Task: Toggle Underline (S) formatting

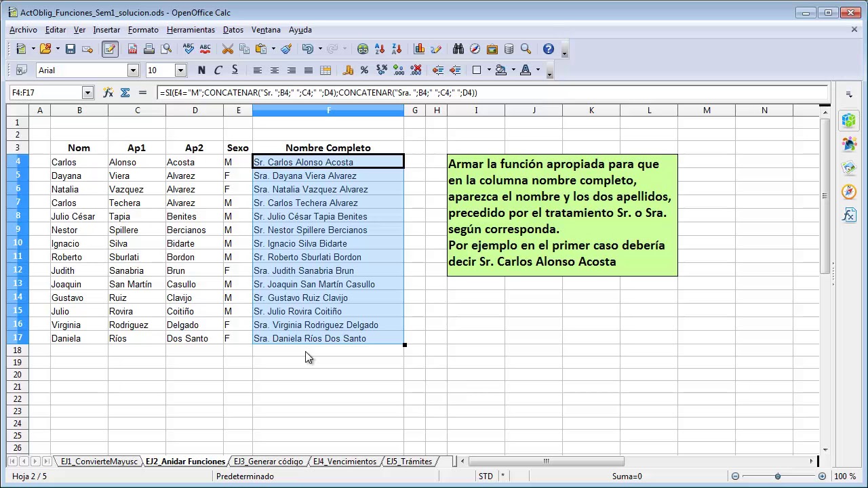Action: [x=235, y=70]
